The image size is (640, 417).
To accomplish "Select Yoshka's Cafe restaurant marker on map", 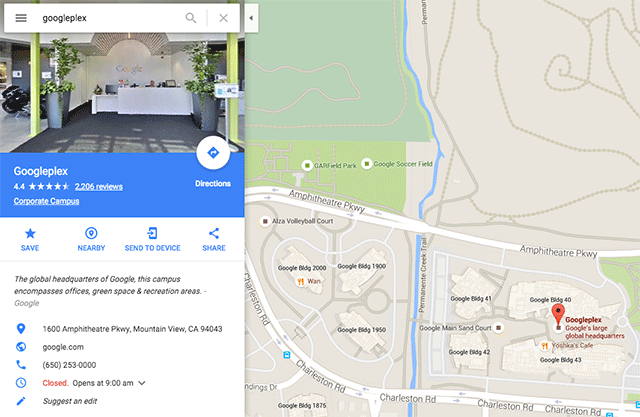I will [x=544, y=346].
